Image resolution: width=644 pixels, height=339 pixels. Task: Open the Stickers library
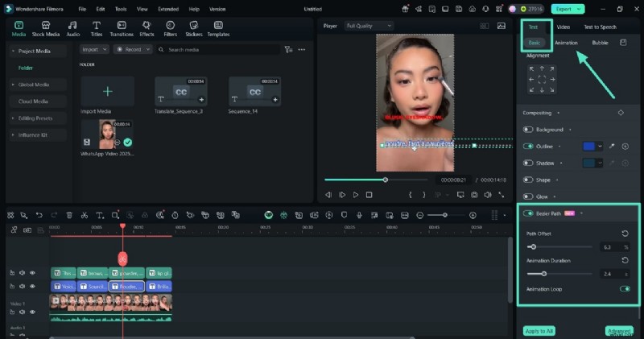point(194,29)
